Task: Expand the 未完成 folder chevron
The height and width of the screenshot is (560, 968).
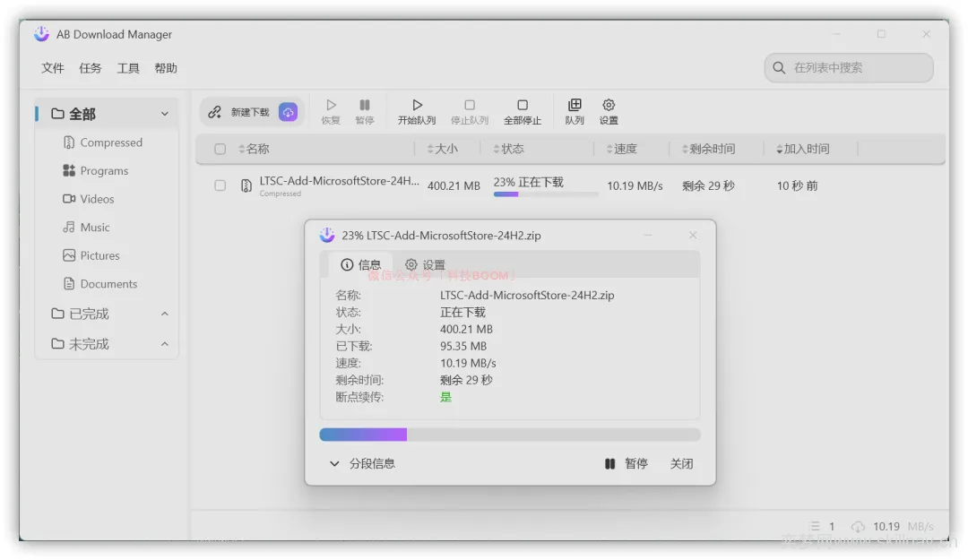Action: pos(165,344)
